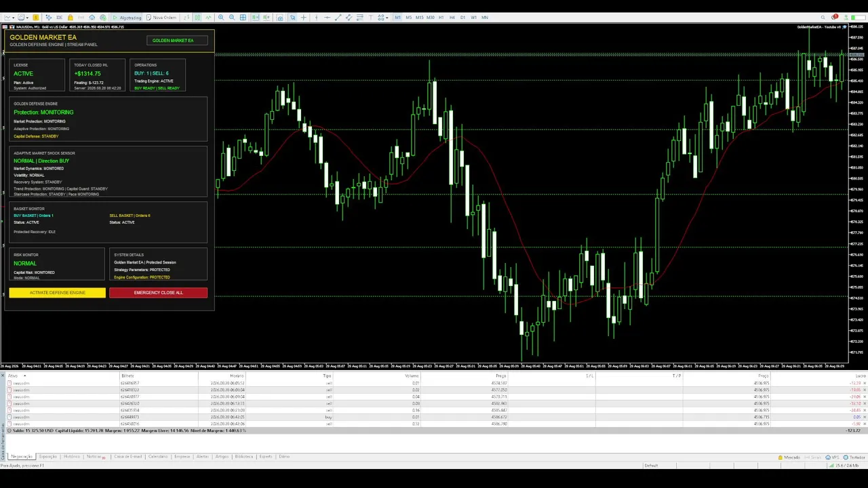Switch to M15 timeframe
This screenshot has height=488, width=868.
coord(420,18)
